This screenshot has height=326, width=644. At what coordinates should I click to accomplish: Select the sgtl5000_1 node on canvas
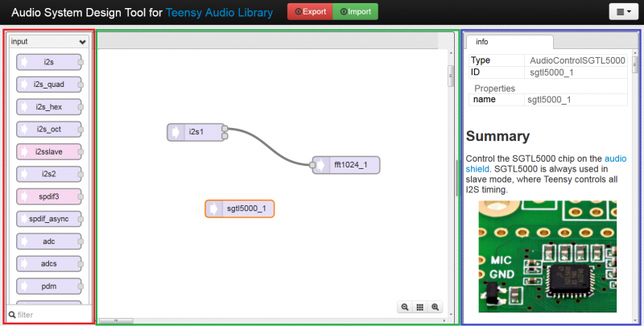(x=240, y=208)
